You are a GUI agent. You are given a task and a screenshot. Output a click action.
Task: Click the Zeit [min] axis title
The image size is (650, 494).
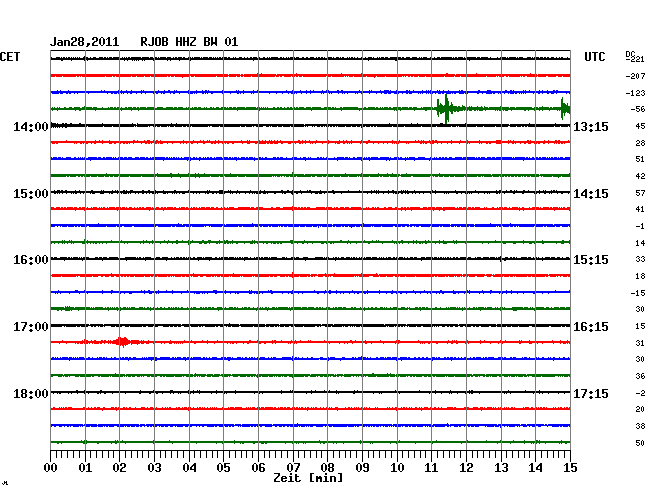pyautogui.click(x=308, y=478)
